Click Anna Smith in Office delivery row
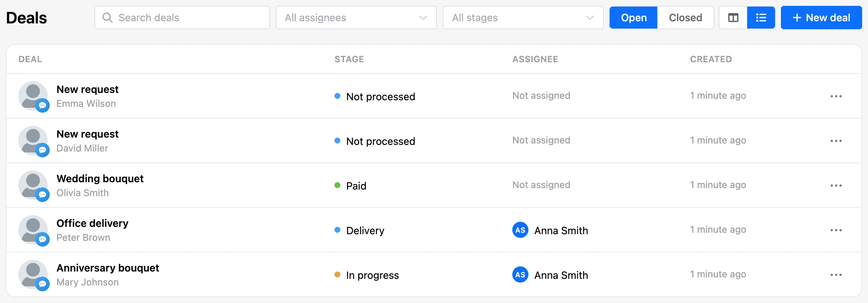 click(561, 231)
